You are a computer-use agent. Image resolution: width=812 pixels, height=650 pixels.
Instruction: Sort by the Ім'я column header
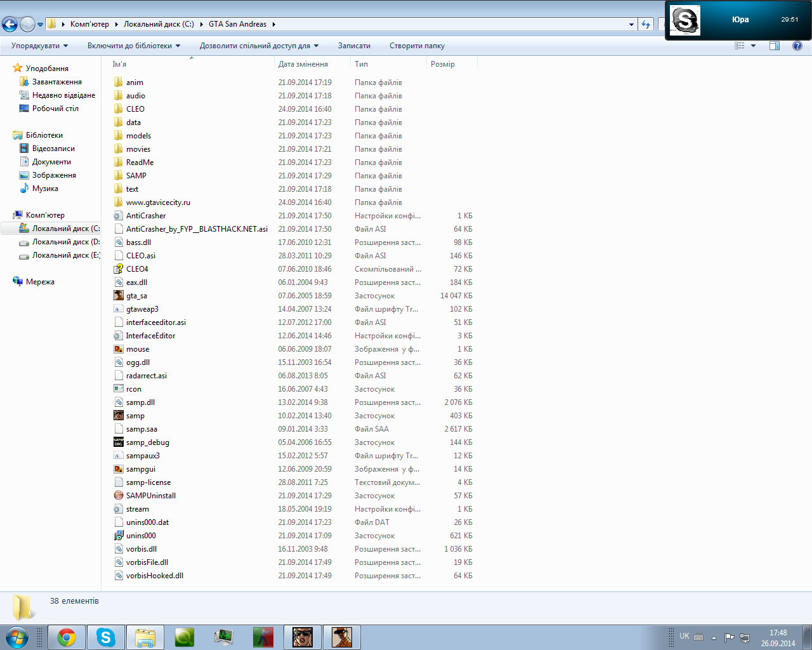pyautogui.click(x=192, y=64)
